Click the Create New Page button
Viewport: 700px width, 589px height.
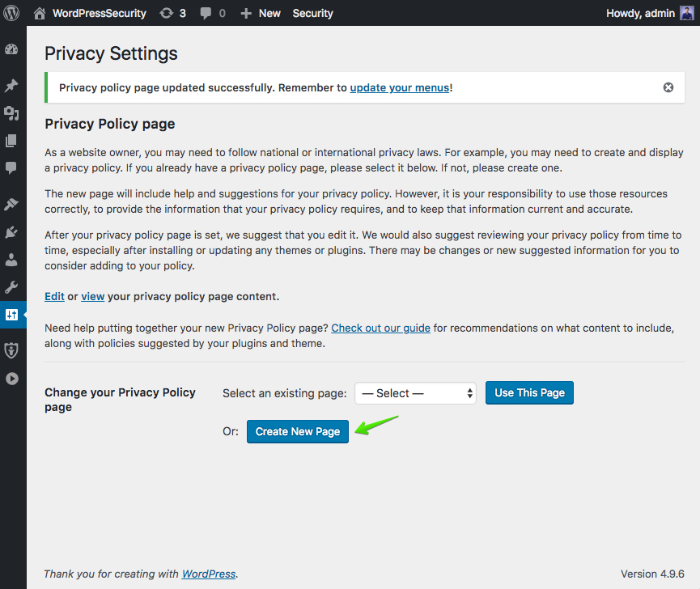pos(298,431)
